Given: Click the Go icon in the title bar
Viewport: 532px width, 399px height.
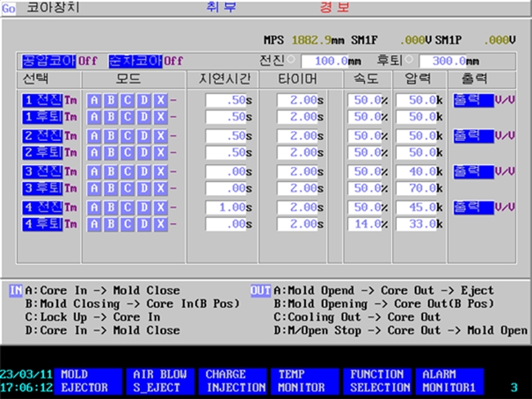Looking at the screenshot, I should tap(8, 7).
